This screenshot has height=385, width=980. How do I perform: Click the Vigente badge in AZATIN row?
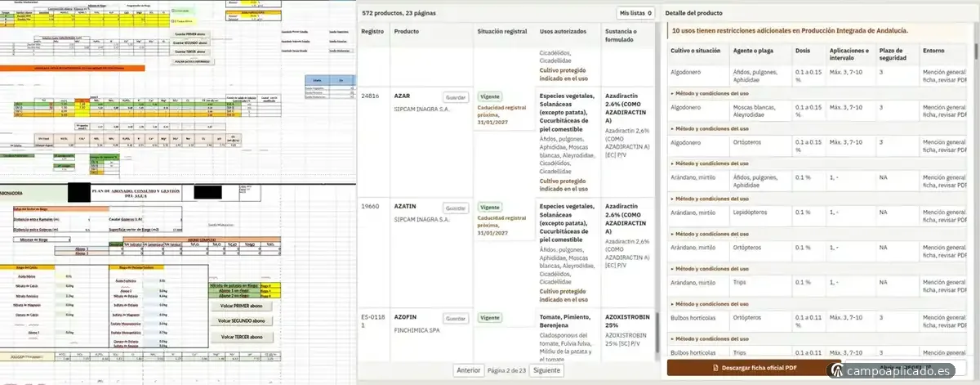pyautogui.click(x=490, y=207)
